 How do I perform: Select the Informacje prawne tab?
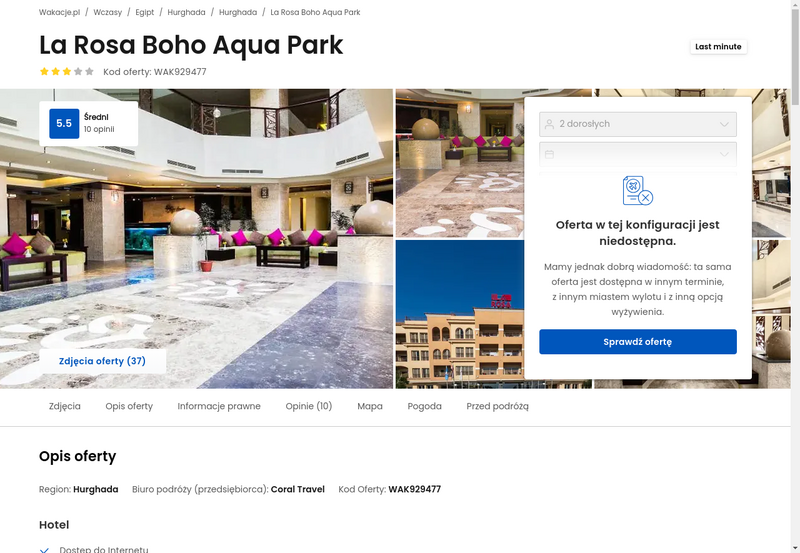219,406
